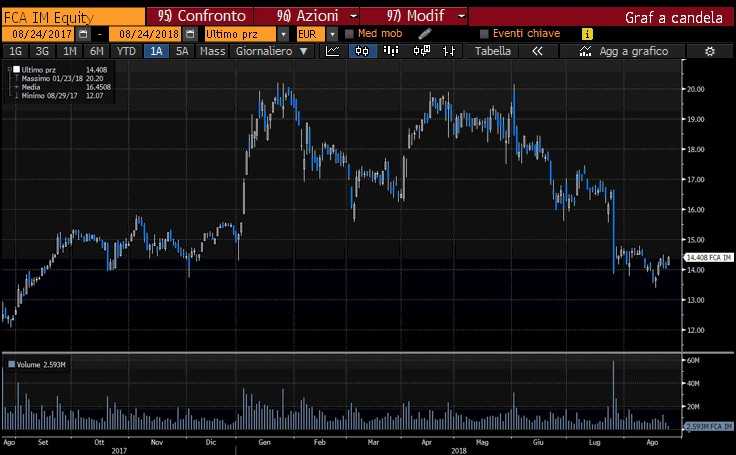Click the Ultimo prz field box
The image size is (736, 455).
click(241, 34)
